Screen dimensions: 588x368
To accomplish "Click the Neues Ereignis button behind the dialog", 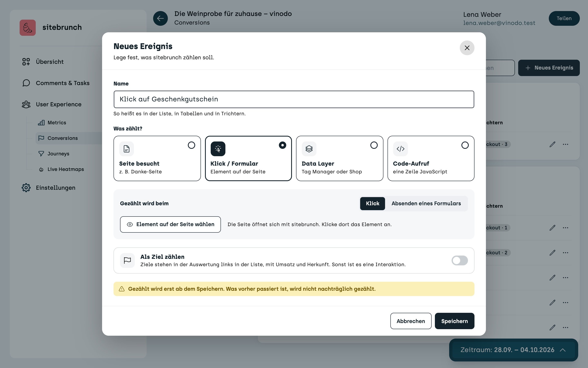I will coord(549,68).
